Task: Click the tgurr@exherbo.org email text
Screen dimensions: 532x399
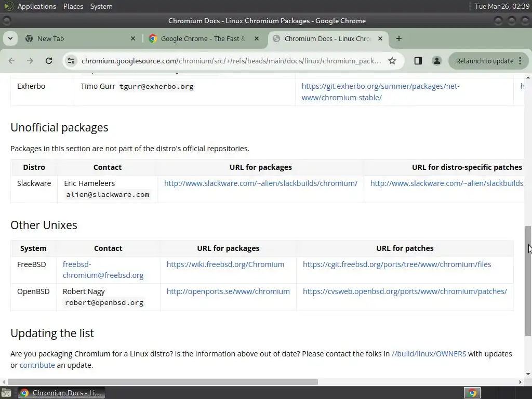Action: [x=156, y=87]
